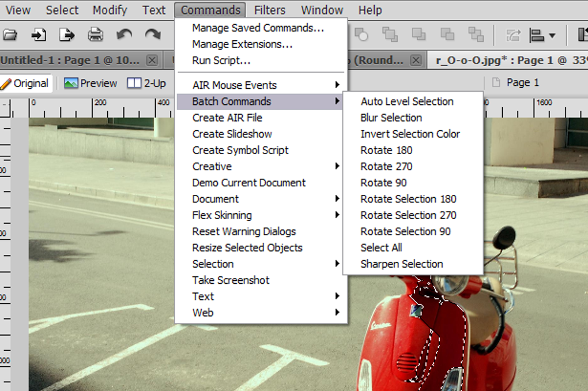Click the Align left-edges toolbar icon
The width and height of the screenshot is (588, 391).
[537, 36]
